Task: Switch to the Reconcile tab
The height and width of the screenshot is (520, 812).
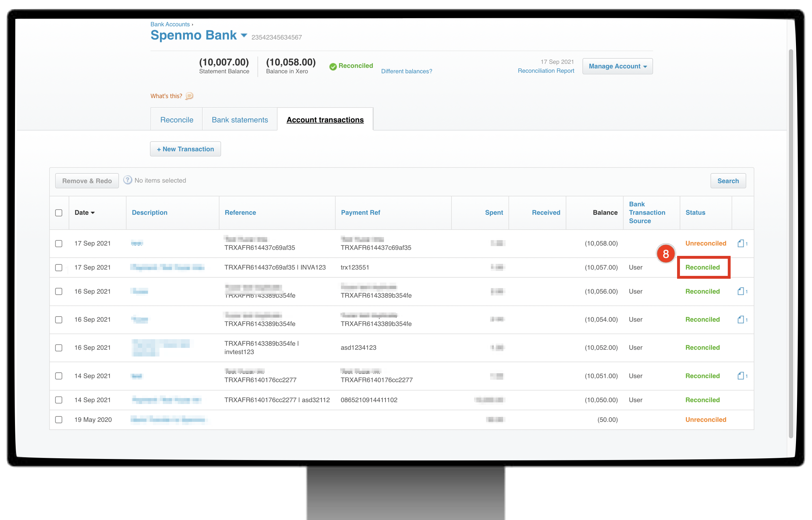Action: (177, 120)
